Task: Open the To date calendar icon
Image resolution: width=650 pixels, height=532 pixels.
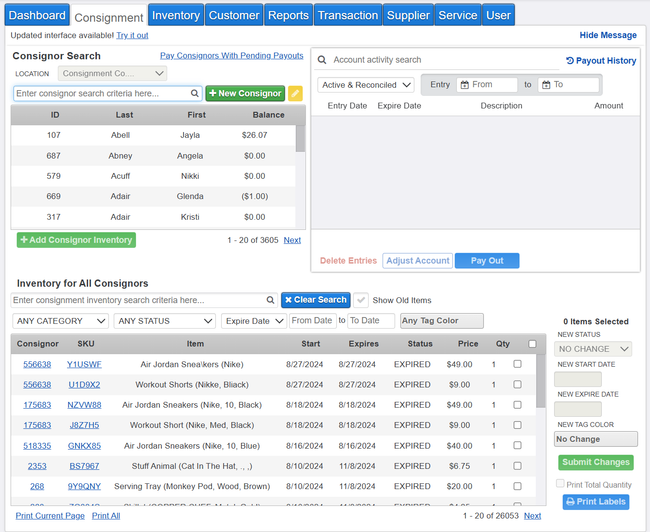Action: (547, 85)
